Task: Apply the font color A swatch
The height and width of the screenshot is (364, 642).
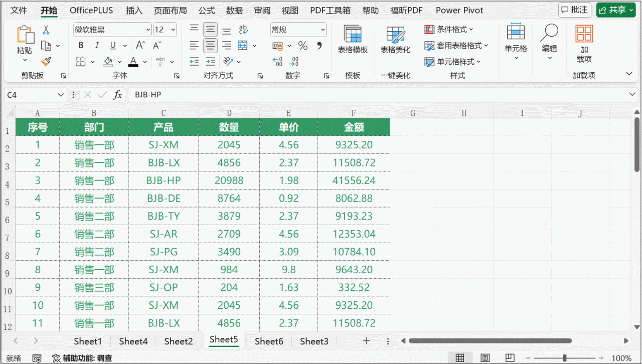Action: pos(133,61)
